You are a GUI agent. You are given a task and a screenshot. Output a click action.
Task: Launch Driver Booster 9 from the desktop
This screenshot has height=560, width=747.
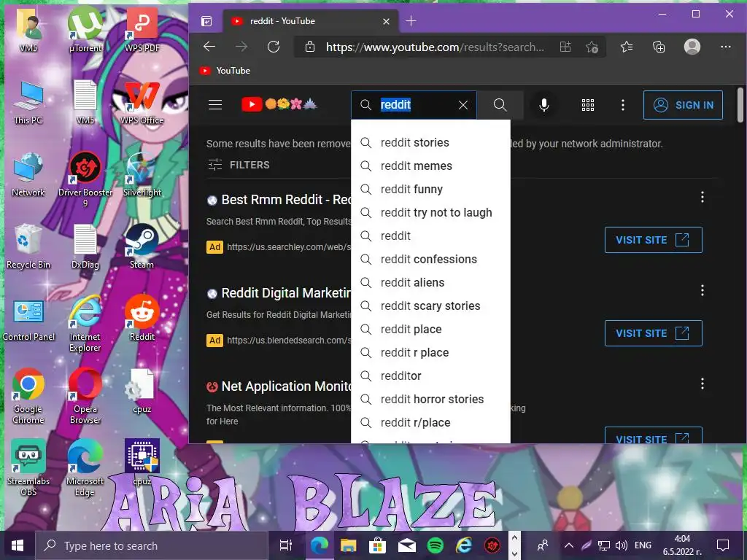85,179
